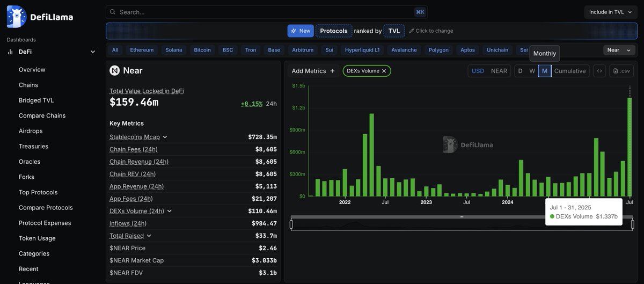Open Token Usage in the sidebar
The width and height of the screenshot is (644, 284).
[37, 238]
